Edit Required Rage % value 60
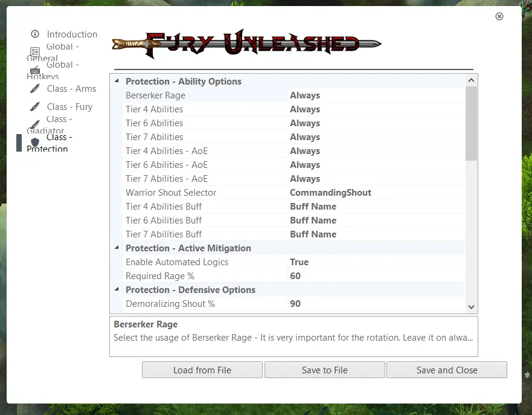This screenshot has width=532, height=415. pos(295,276)
